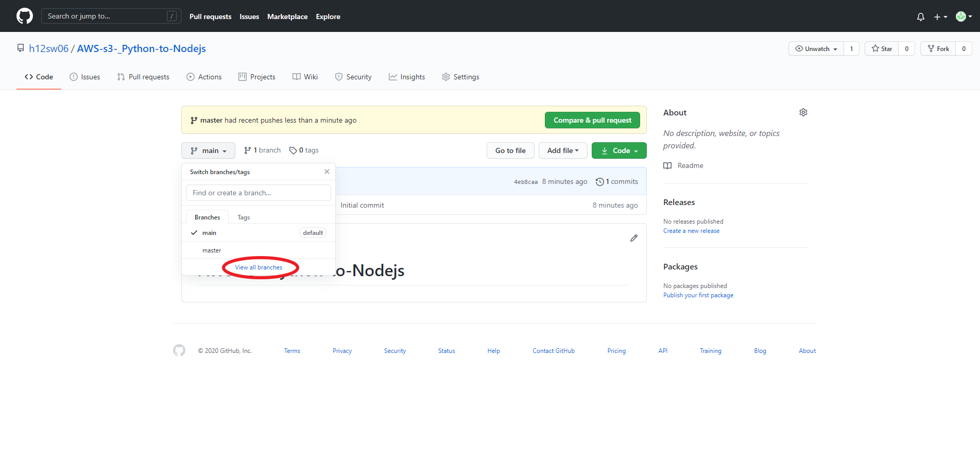
Task: Switch to the Actions tab
Action: [x=204, y=77]
